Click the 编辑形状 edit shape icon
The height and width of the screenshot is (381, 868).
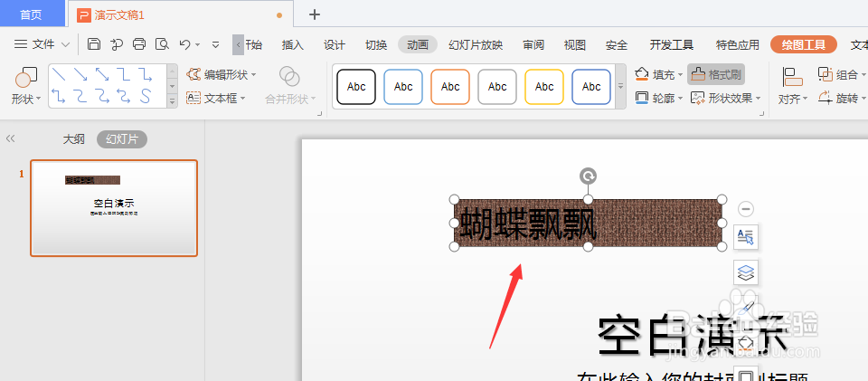click(193, 74)
